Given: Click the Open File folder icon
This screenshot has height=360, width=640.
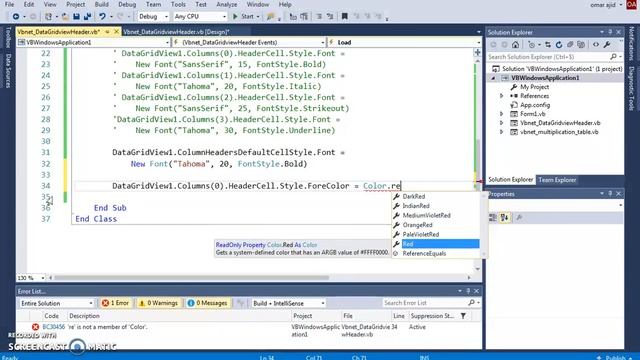Looking at the screenshot, I should click(65, 16).
